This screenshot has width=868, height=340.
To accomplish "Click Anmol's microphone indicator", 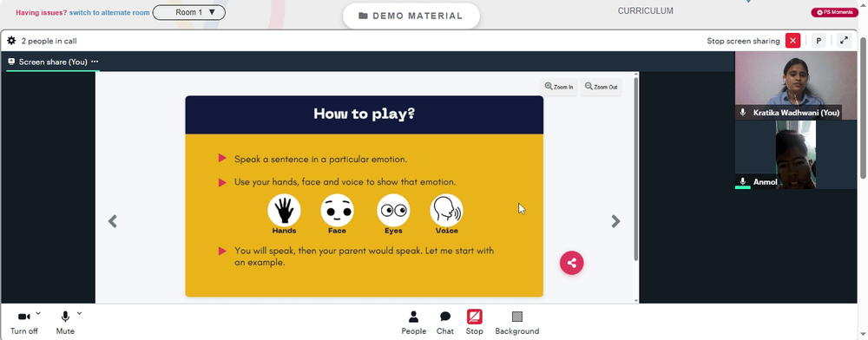I will [743, 181].
